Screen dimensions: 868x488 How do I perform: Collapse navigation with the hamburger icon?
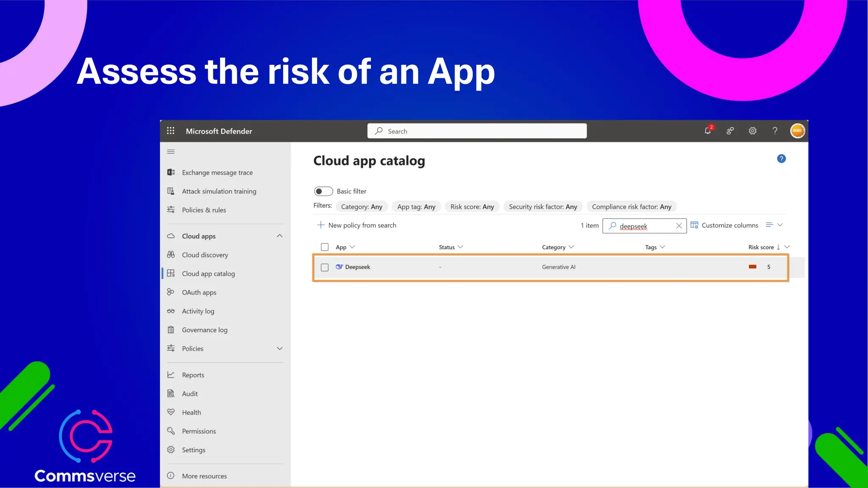pos(171,152)
